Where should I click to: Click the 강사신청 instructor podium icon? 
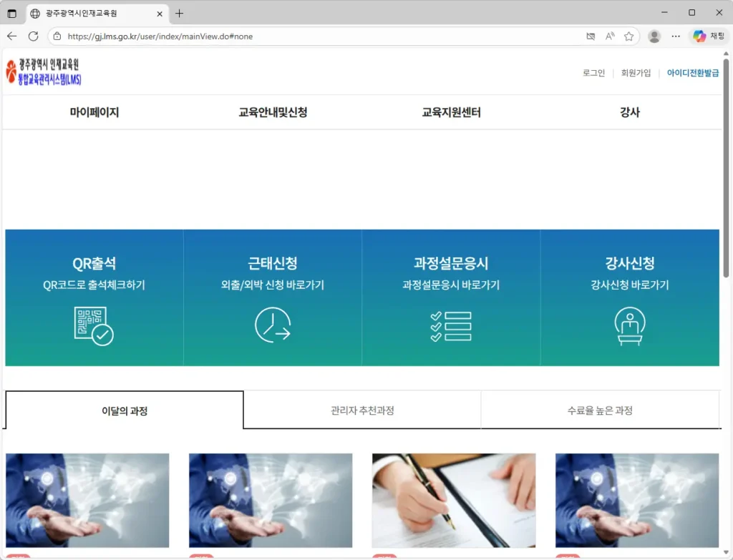[629, 325]
